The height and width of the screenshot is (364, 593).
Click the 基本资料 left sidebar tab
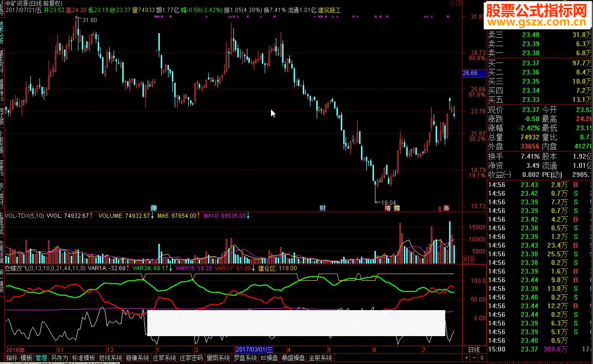pos(2,61)
